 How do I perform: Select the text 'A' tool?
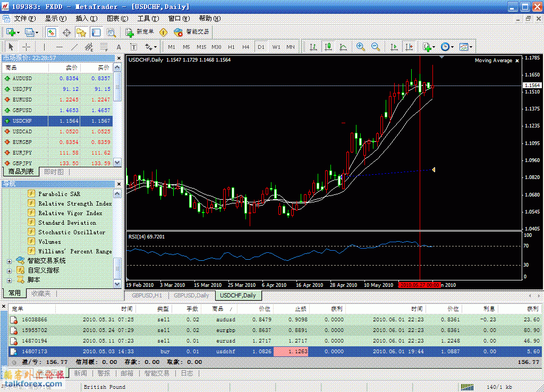click(x=118, y=47)
